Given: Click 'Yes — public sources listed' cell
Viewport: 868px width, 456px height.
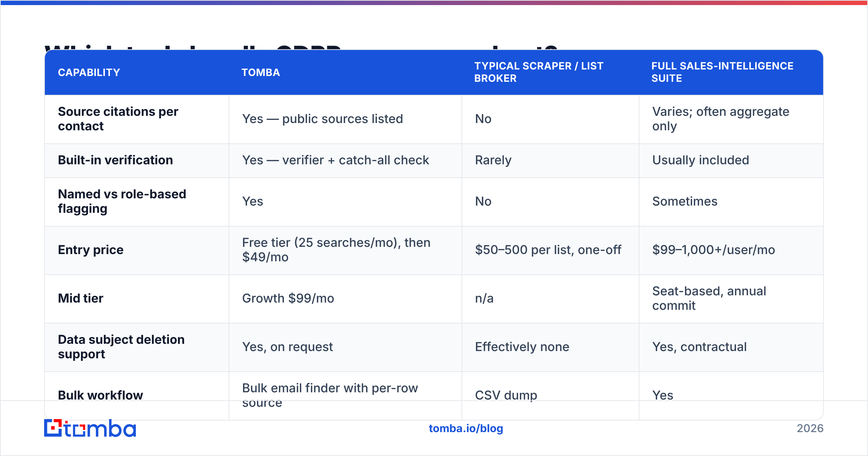Looking at the screenshot, I should (323, 119).
